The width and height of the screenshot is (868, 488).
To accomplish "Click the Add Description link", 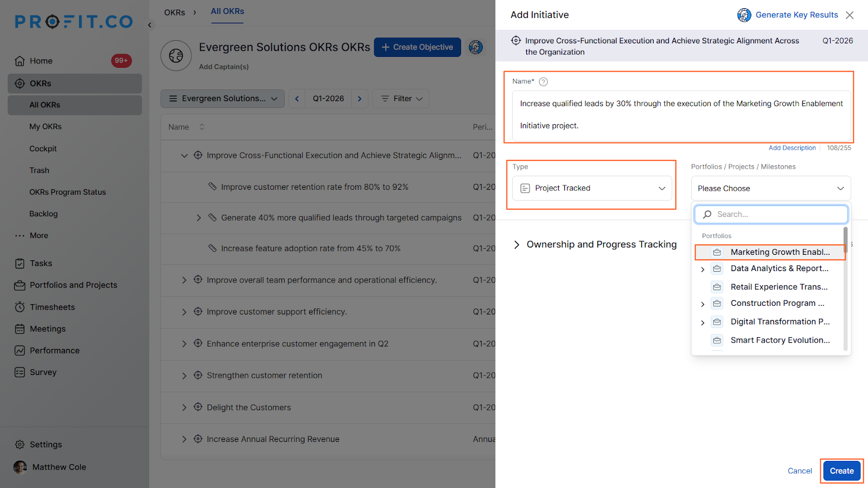I will (792, 148).
